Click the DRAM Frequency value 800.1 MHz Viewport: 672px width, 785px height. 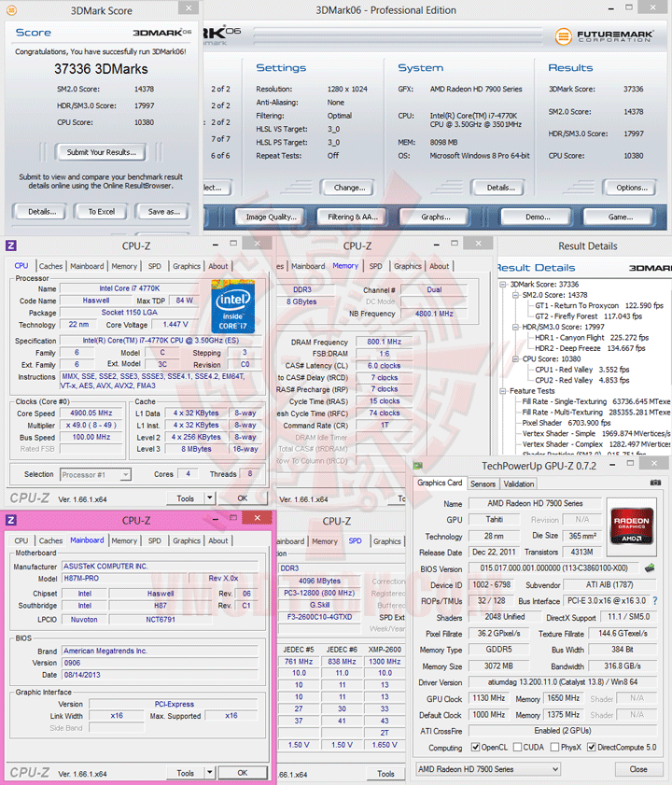(x=385, y=342)
